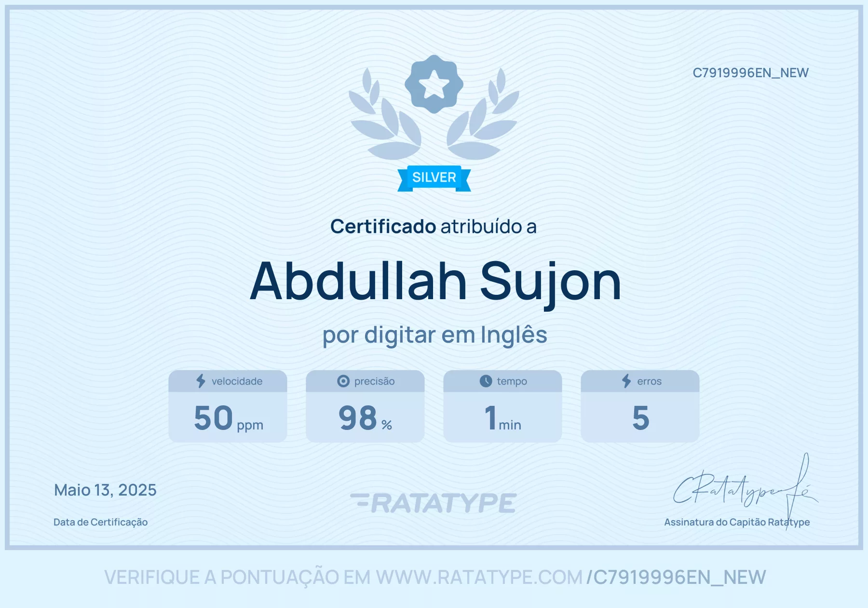Screen dimensions: 868x608
Task: Click the text 'por digitar em Inglês'
Action: [434, 335]
